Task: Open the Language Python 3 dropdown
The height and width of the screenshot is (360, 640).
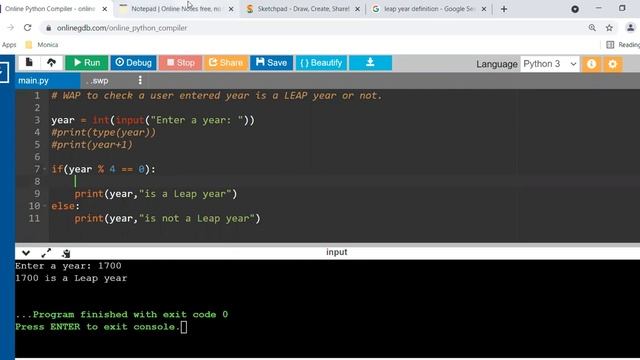Action: (x=549, y=64)
